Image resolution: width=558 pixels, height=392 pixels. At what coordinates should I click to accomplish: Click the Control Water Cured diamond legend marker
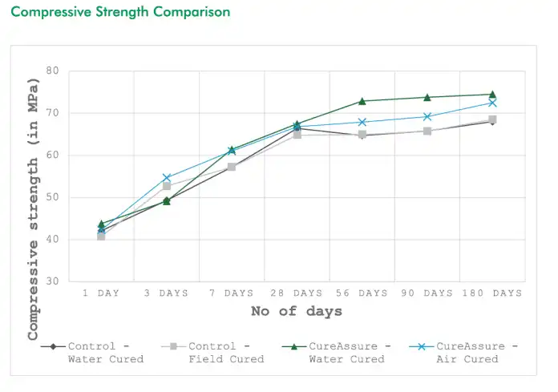(53, 347)
